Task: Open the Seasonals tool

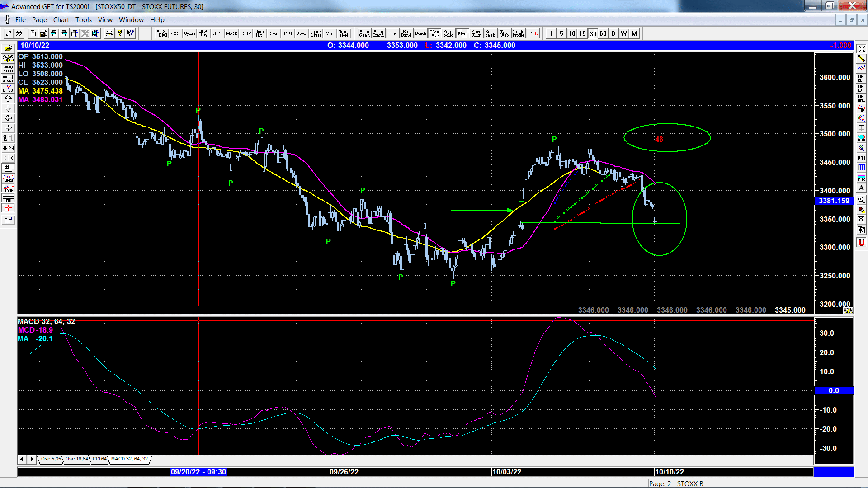Action: pos(491,33)
